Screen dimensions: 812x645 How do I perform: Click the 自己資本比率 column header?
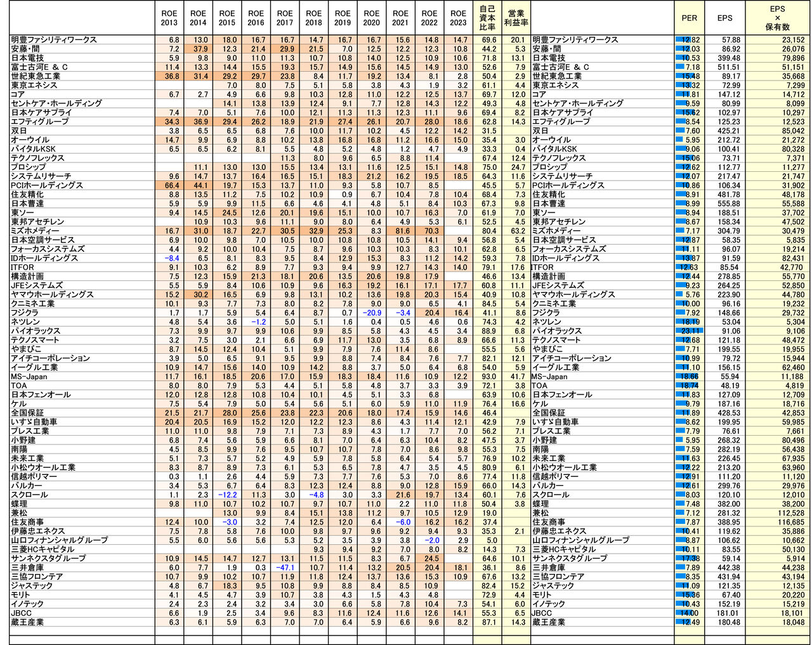[487, 18]
